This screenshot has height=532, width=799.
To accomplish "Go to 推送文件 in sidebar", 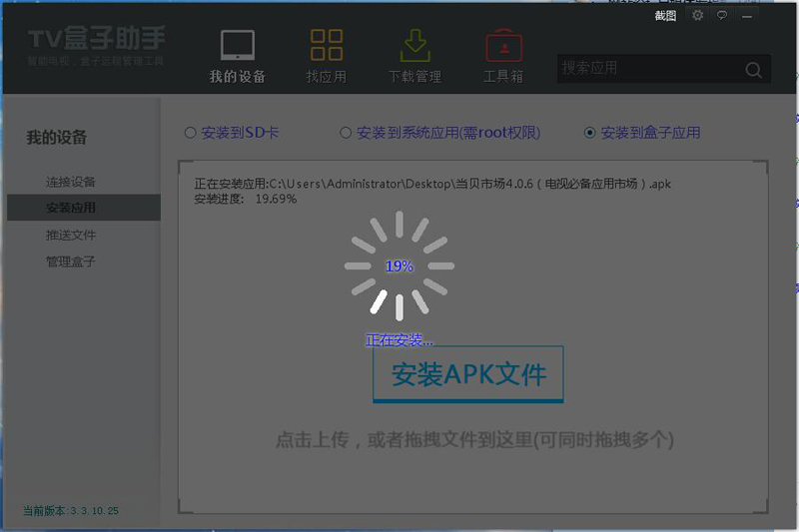I will click(71, 235).
